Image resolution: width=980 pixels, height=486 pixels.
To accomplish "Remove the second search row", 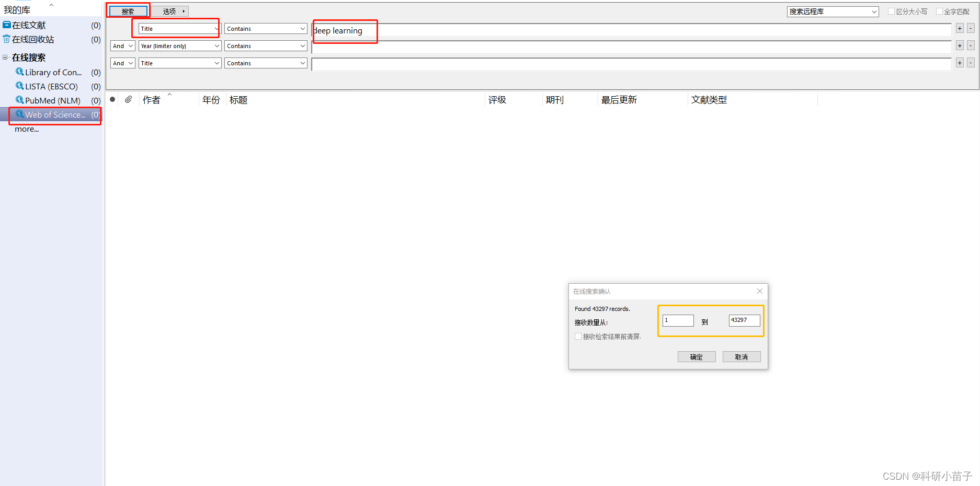I will click(x=971, y=45).
